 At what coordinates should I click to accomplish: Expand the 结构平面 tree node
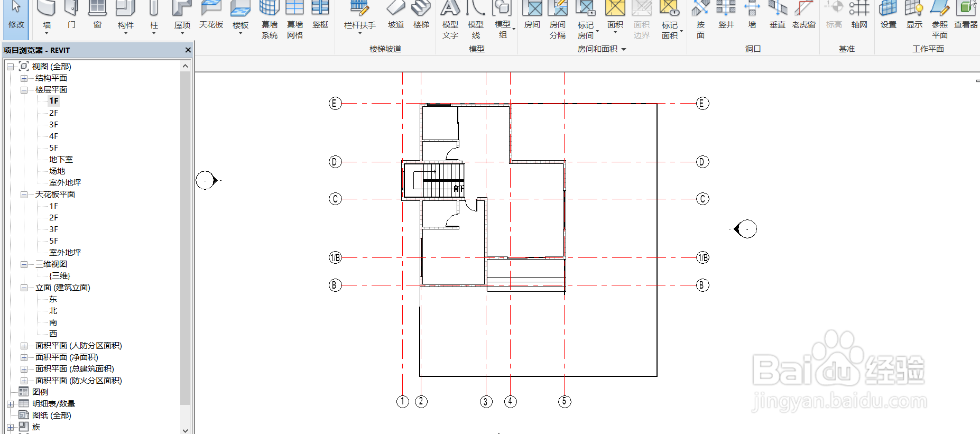coord(24,78)
